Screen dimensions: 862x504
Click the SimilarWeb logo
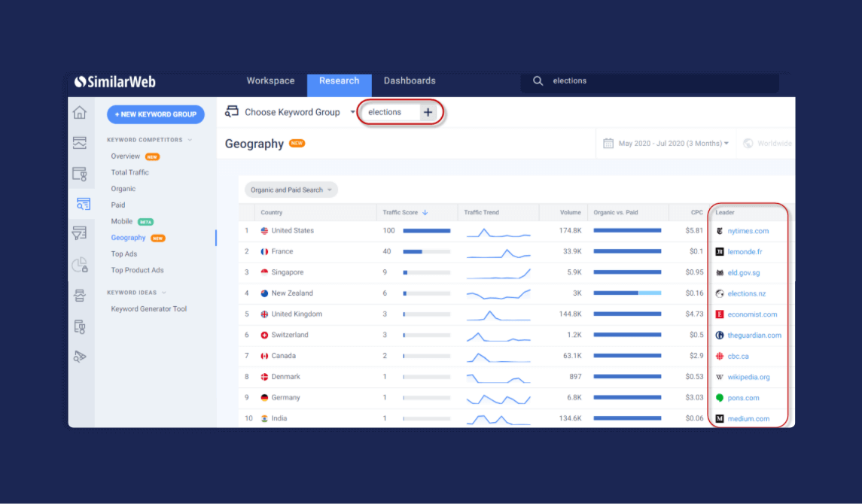115,82
